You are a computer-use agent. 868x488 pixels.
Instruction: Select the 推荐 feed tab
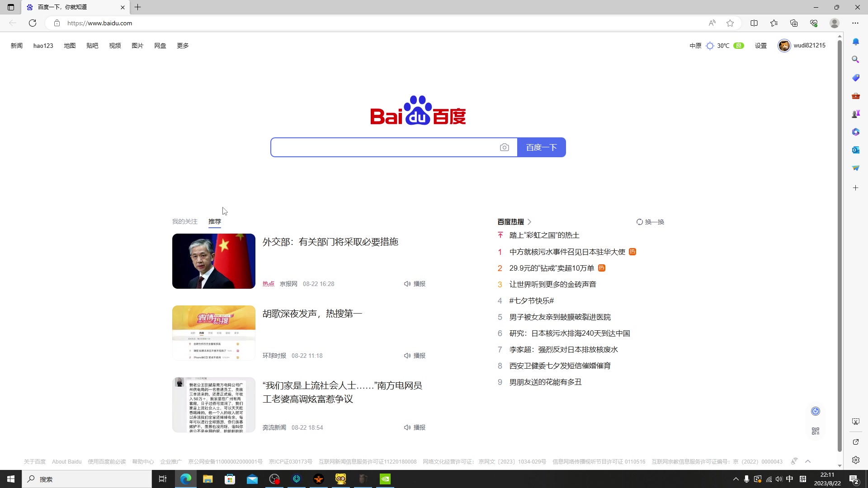[x=214, y=221]
